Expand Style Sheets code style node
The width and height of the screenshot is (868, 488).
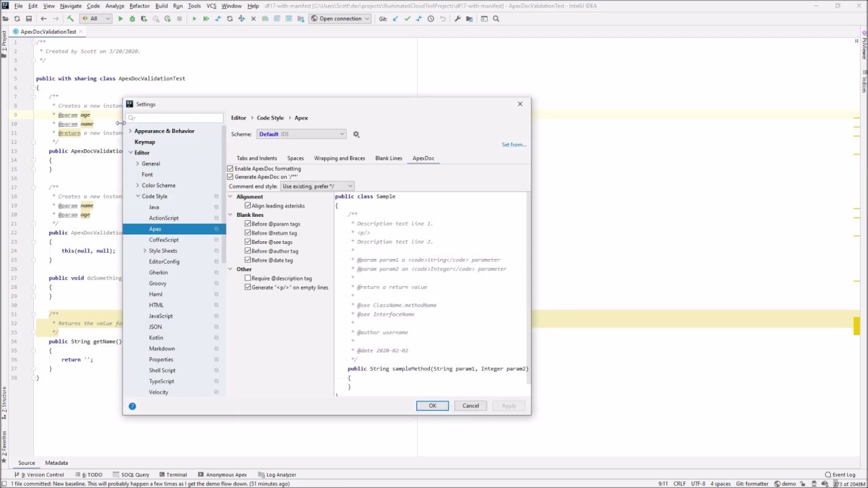(x=144, y=251)
